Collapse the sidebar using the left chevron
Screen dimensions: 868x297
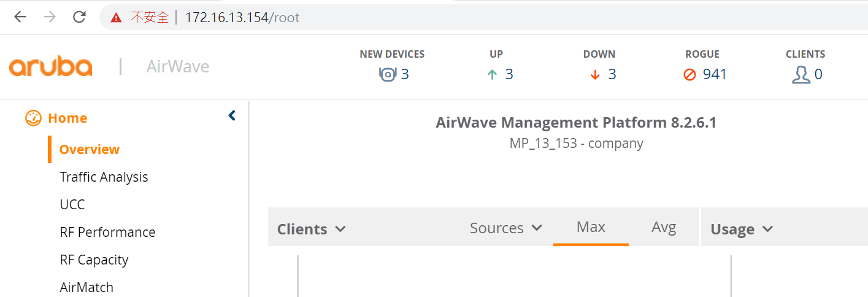pyautogui.click(x=232, y=115)
